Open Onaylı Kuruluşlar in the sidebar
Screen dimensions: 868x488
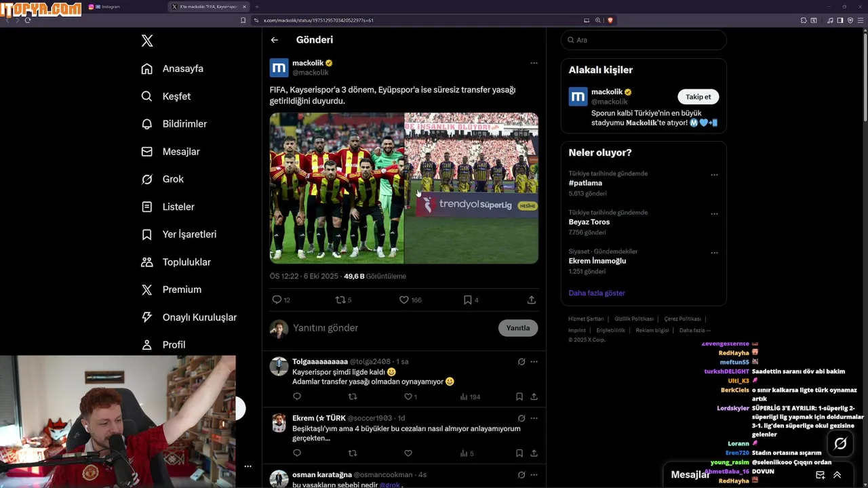pos(189,317)
